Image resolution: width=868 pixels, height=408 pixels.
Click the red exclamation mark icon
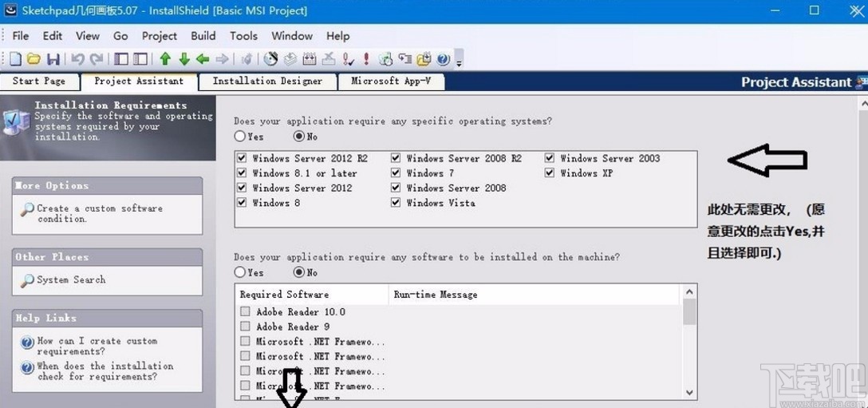(366, 59)
